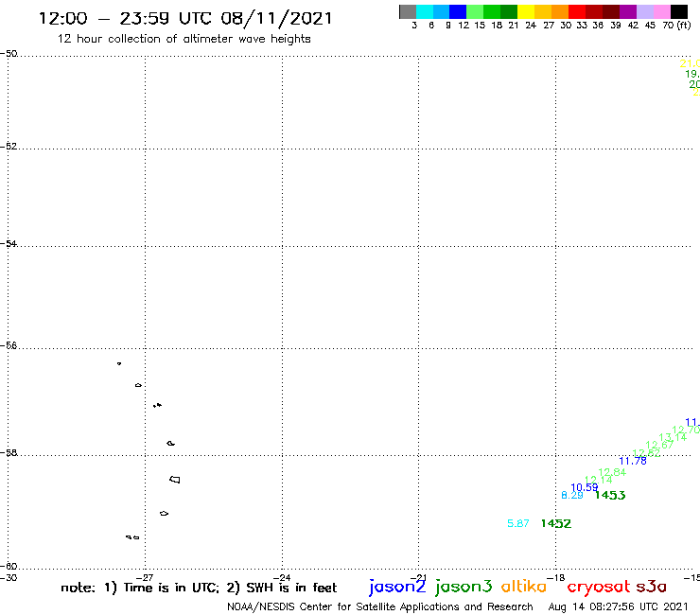Click the southernmost pair of island outlines

(132, 537)
